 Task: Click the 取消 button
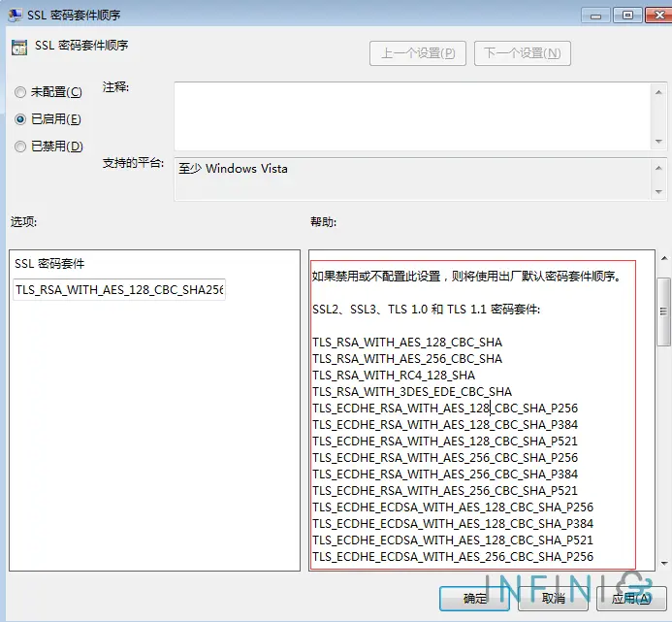coord(553,598)
